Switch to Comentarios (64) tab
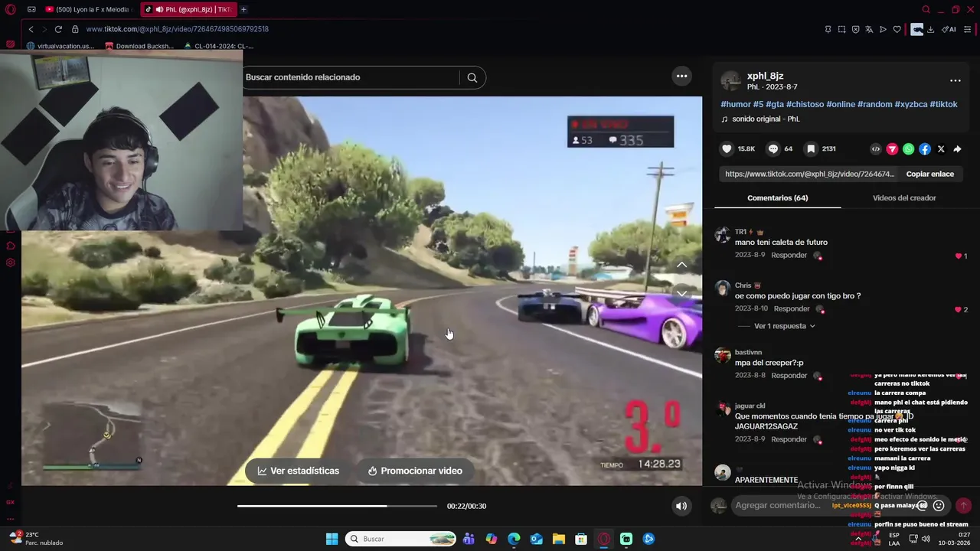 (x=777, y=197)
